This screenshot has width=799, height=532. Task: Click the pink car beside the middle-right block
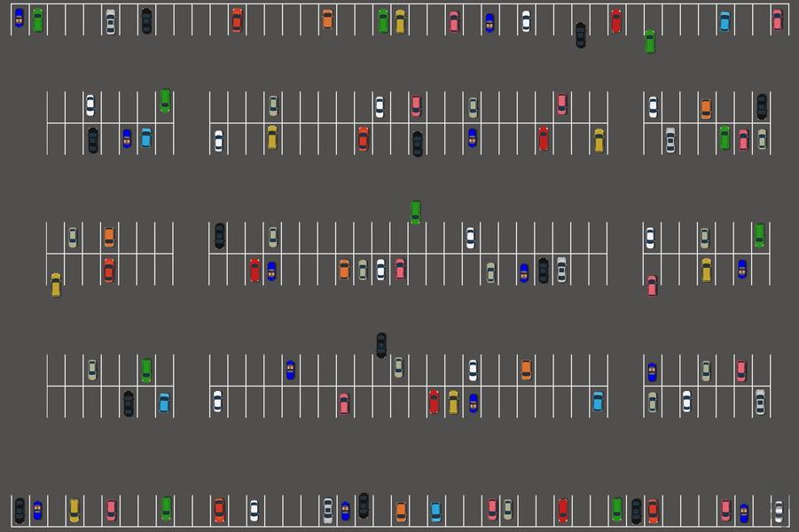point(652,286)
